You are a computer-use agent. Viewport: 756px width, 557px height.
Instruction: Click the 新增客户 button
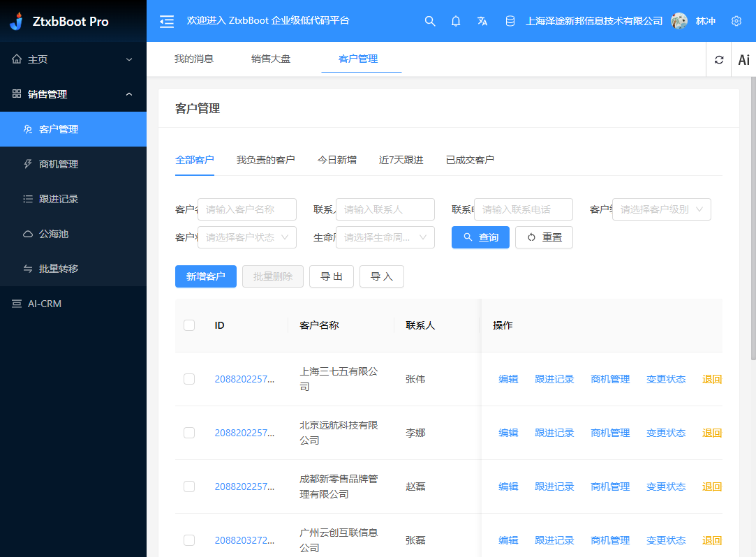[x=206, y=276]
